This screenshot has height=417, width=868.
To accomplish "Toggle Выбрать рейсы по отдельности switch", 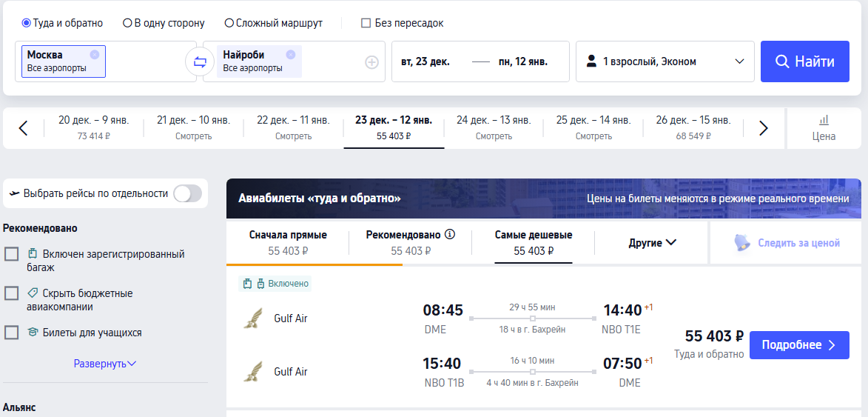I will click(188, 194).
